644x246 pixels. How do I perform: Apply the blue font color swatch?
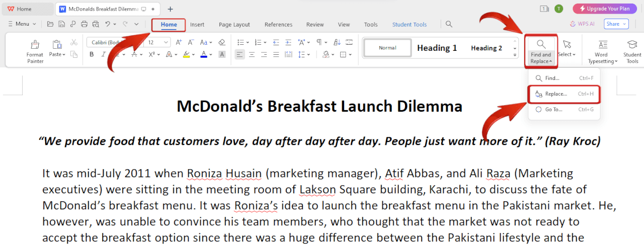203,54
